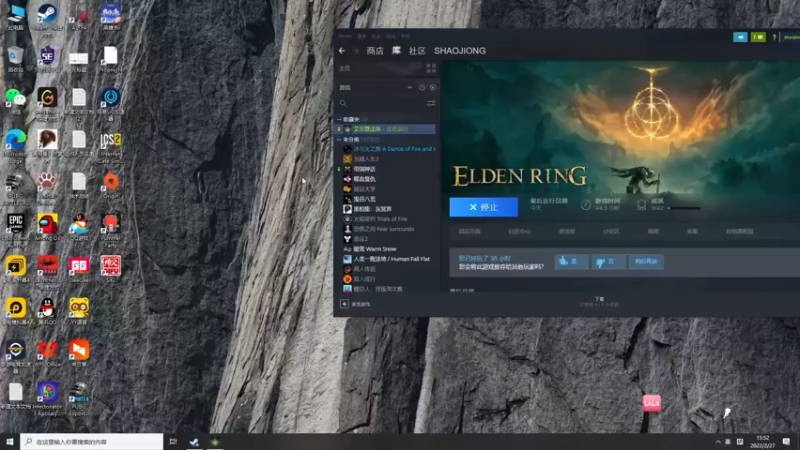The height and width of the screenshot is (450, 800).
Task: Open the Pummel Party desktop shortcut
Action: pos(111,229)
